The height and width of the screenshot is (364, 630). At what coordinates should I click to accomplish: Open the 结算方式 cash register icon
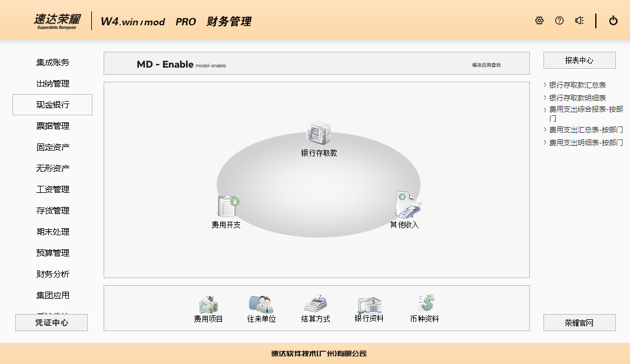click(316, 305)
